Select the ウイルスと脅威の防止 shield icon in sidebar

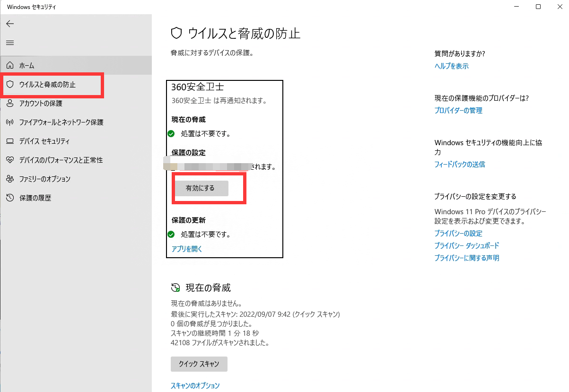pyautogui.click(x=10, y=85)
